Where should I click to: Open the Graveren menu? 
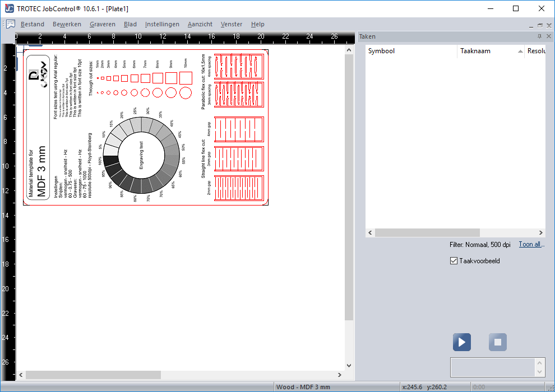pyautogui.click(x=102, y=24)
